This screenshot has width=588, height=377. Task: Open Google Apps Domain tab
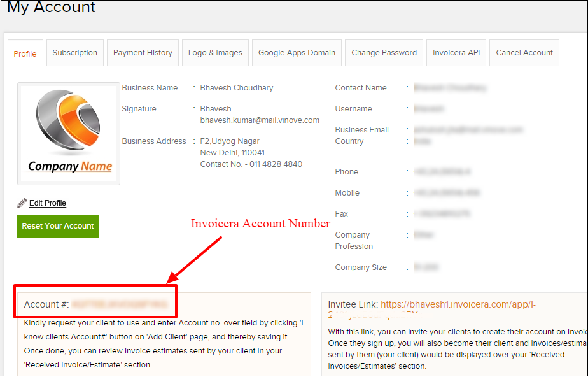[297, 52]
